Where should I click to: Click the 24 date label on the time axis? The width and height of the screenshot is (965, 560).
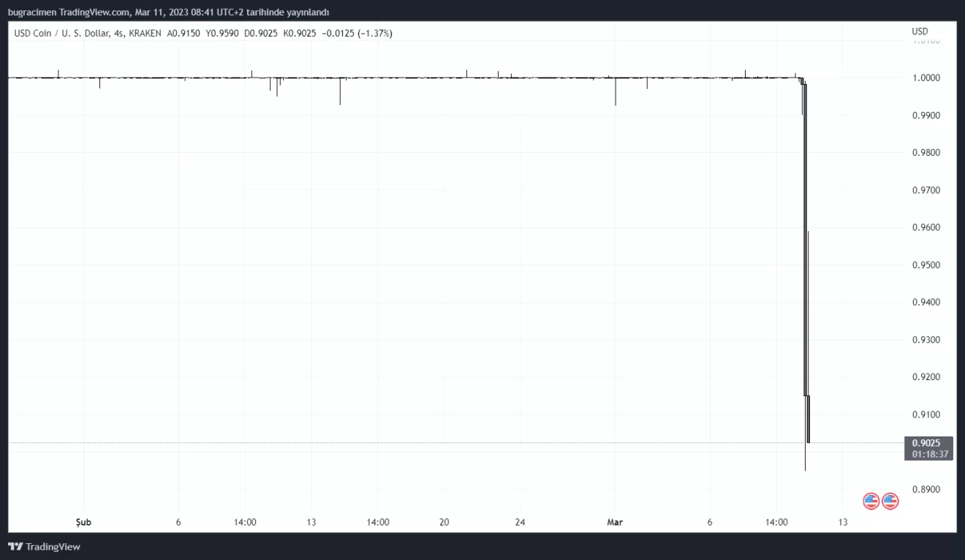coord(520,522)
